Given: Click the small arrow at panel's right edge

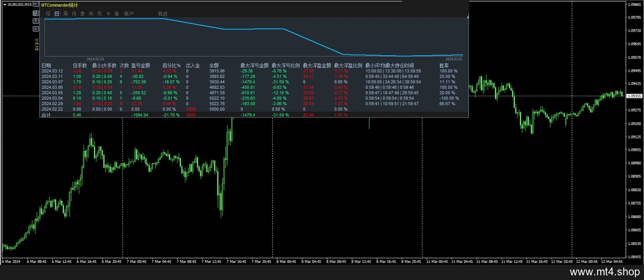Looking at the screenshot, I should [x=467, y=17].
